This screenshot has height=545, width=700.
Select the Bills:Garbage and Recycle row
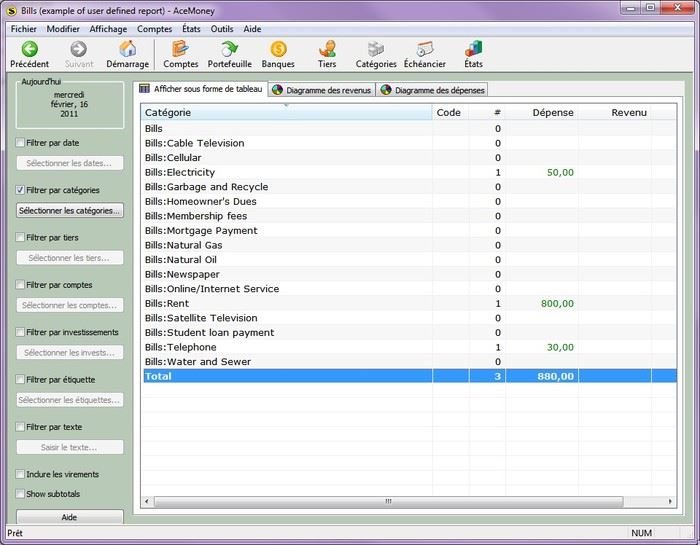point(408,187)
